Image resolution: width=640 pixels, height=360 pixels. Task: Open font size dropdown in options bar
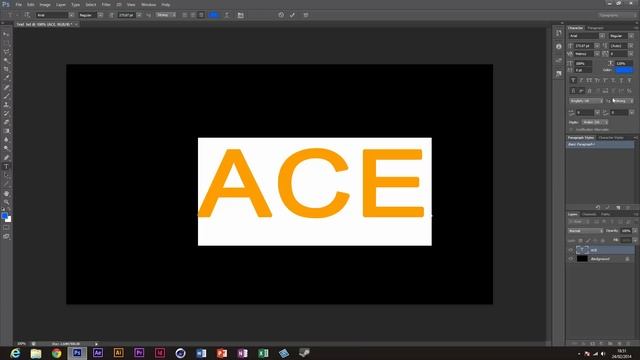pos(139,15)
